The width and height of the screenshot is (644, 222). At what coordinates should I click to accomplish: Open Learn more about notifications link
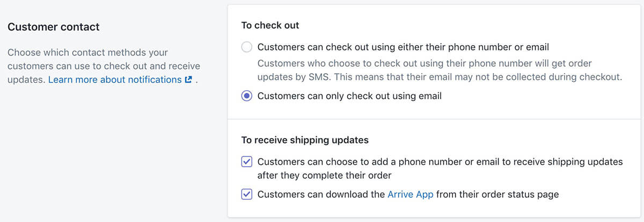tap(115, 80)
